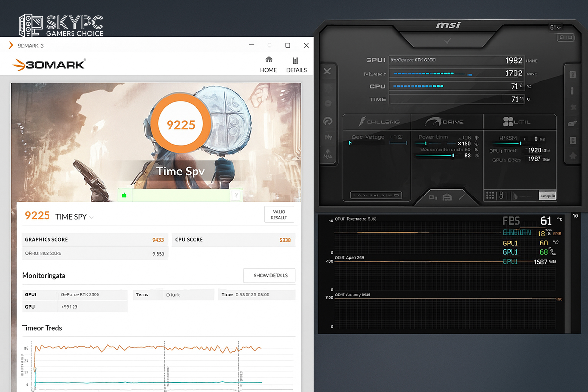The height and width of the screenshot is (392, 588).
Task: Click the checkmark apply icon under MSI logo
Action: pyautogui.click(x=448, y=41)
